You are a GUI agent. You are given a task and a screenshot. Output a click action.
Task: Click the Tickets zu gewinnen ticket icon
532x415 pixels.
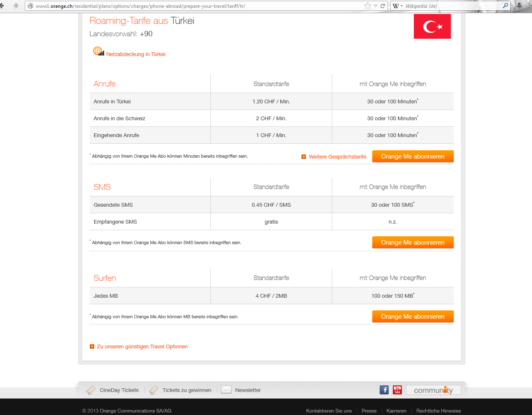pos(154,390)
